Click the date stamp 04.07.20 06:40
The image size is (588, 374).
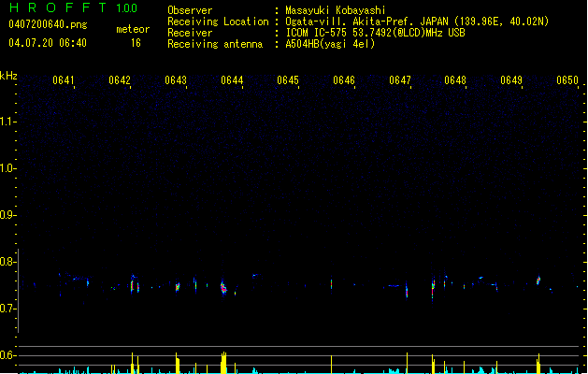tap(48, 43)
